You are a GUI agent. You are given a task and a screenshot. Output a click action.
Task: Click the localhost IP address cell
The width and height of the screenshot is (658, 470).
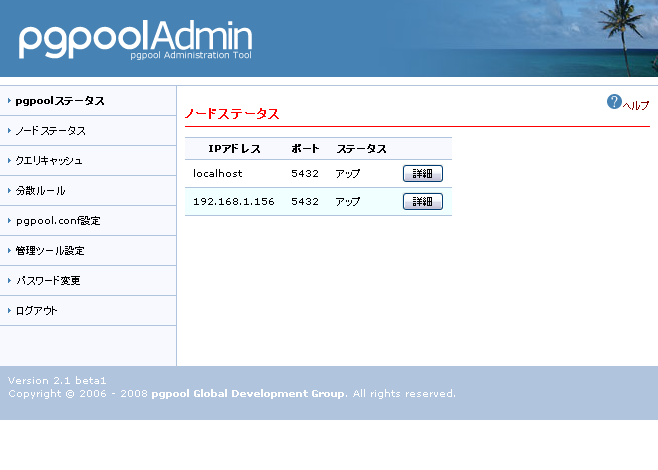click(x=217, y=174)
